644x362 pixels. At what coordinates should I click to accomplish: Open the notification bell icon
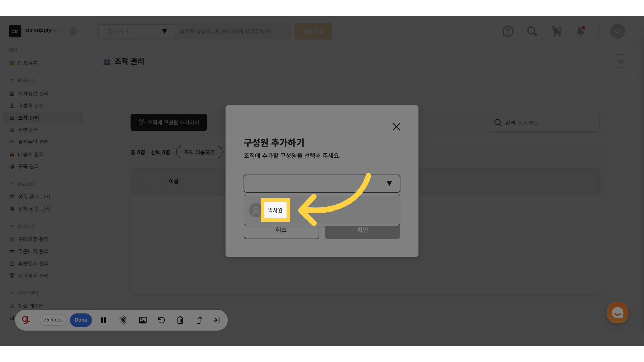pos(581,32)
